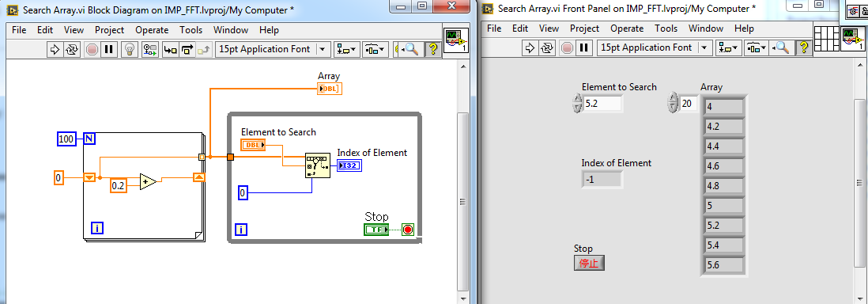Click Element to Search increment stepper
The width and height of the screenshot is (868, 304).
577,99
